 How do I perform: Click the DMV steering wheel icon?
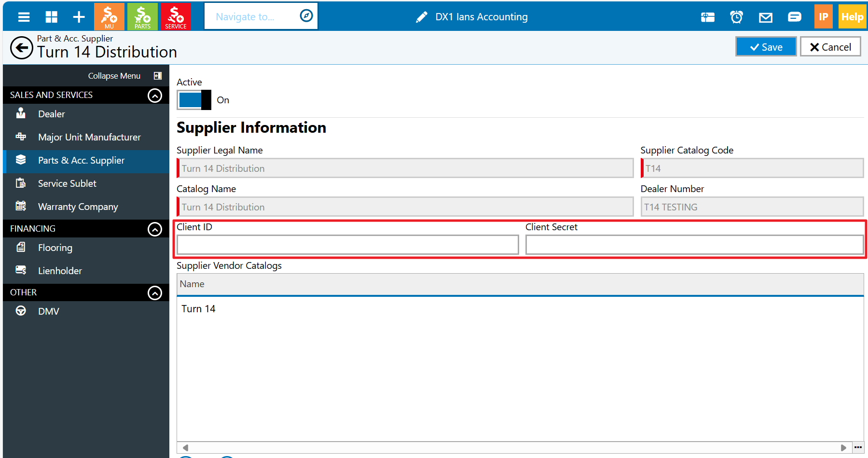[x=21, y=311]
